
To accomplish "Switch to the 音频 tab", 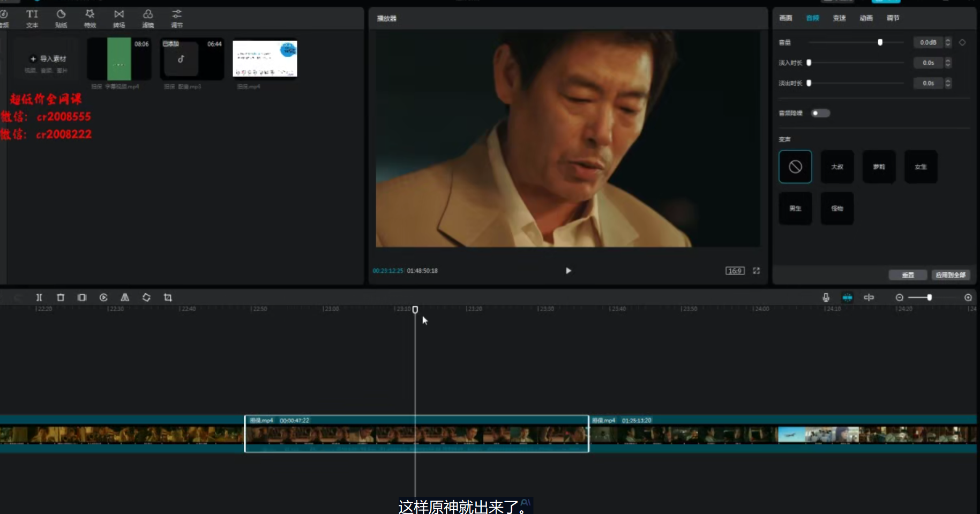I will point(813,18).
